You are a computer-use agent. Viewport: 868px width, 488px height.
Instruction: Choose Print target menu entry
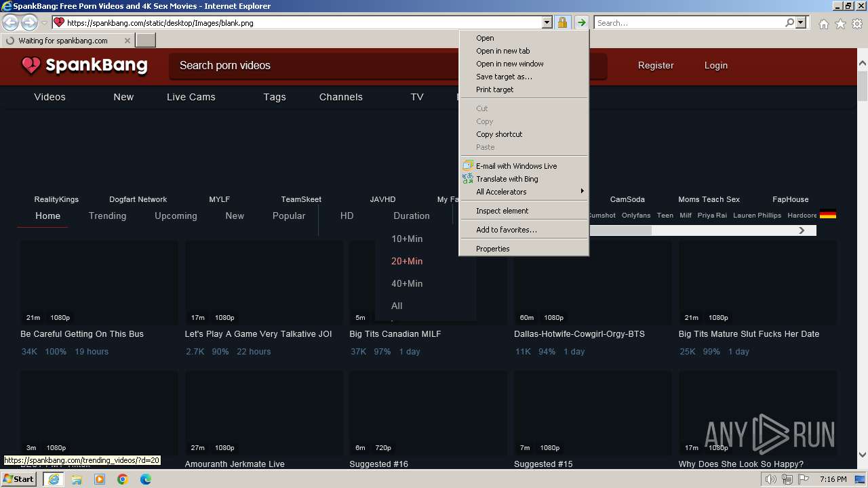point(524,89)
